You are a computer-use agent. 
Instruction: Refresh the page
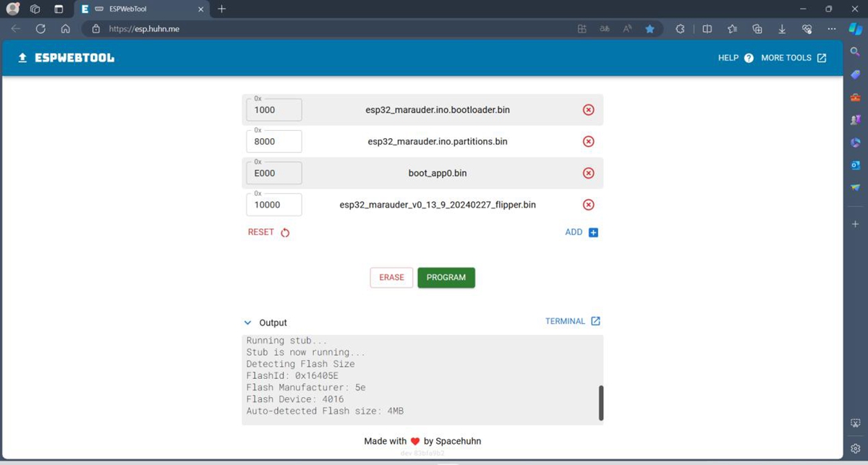click(41, 29)
